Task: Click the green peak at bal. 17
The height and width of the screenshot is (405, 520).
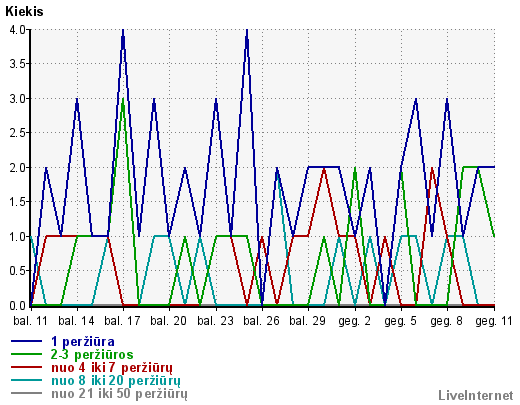Action: pos(123,99)
